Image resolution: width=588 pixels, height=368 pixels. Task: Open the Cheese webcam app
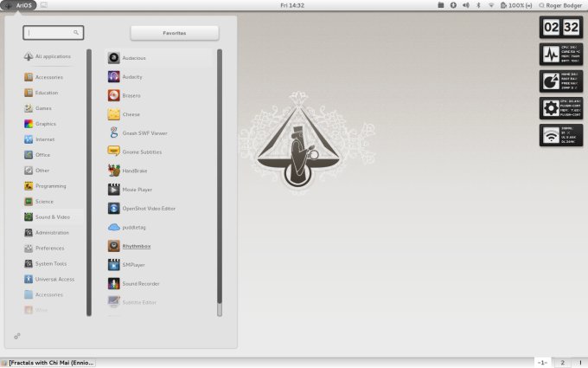pos(131,114)
